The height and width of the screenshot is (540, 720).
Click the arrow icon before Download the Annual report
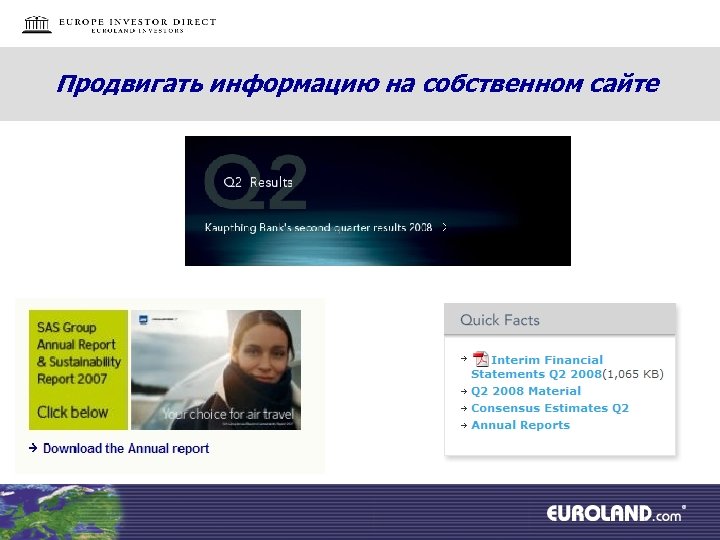[33, 448]
